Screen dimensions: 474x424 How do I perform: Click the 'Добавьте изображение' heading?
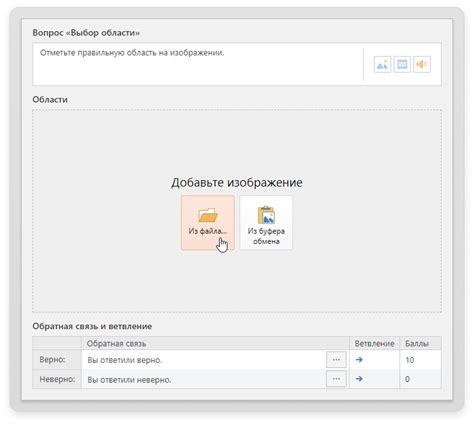(x=237, y=182)
